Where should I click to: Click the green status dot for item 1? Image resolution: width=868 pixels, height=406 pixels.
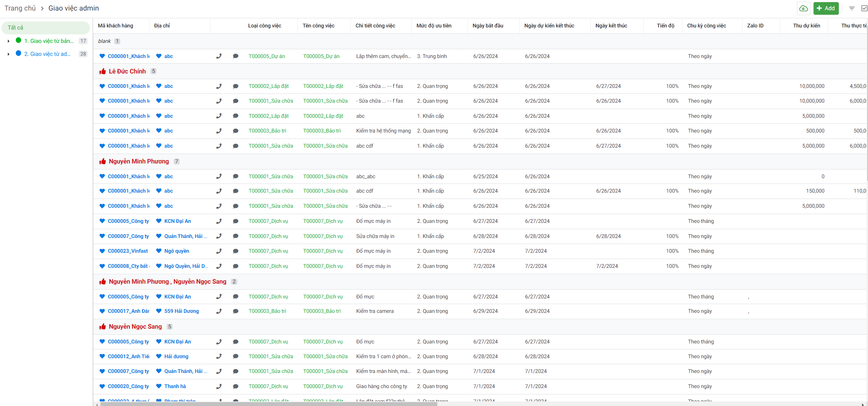coord(19,40)
